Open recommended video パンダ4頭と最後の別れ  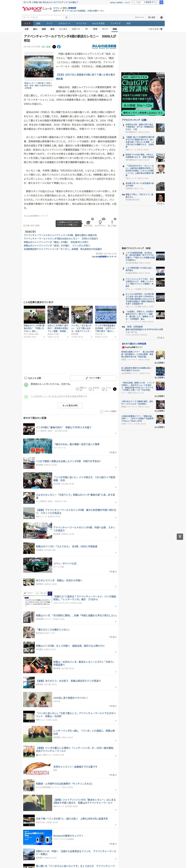64,427
